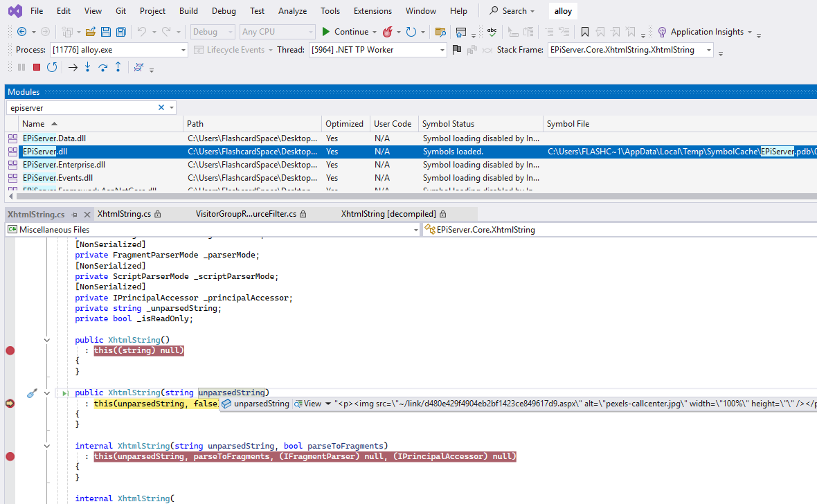
Task: Toggle the current breakpoint with yellow arrow
Action: point(10,404)
